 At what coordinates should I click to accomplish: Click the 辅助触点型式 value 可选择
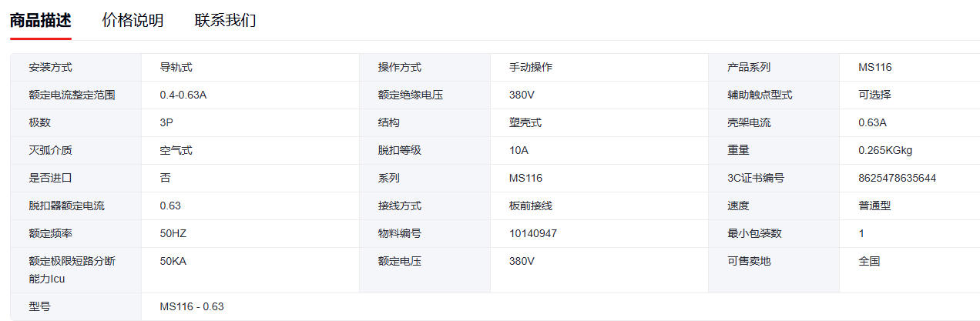[874, 95]
